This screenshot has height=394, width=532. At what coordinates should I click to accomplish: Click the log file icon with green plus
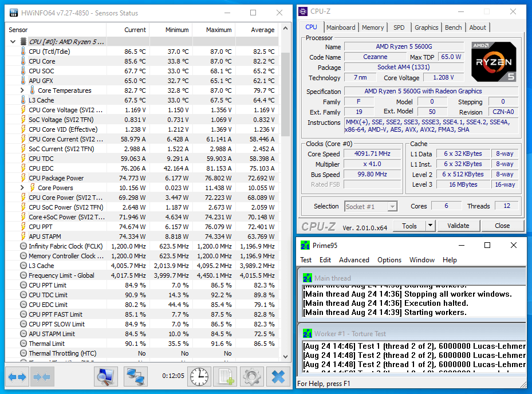[x=226, y=377]
